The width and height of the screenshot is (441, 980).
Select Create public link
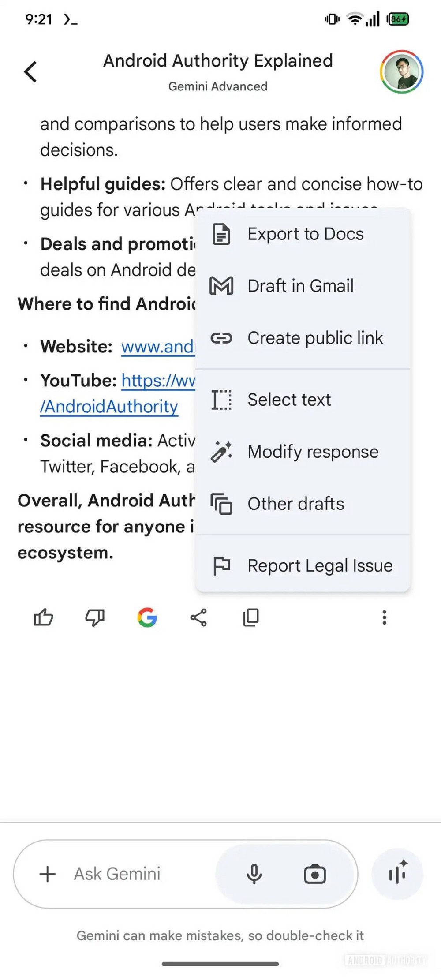tap(315, 338)
